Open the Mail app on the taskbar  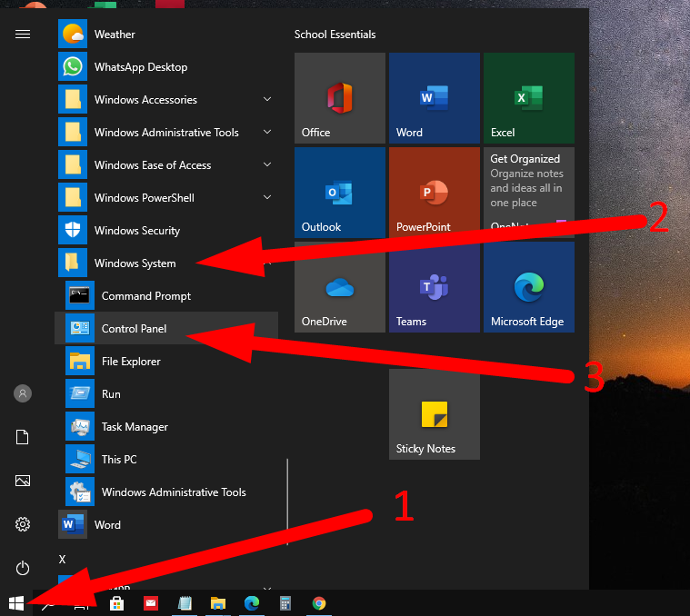pos(151,603)
